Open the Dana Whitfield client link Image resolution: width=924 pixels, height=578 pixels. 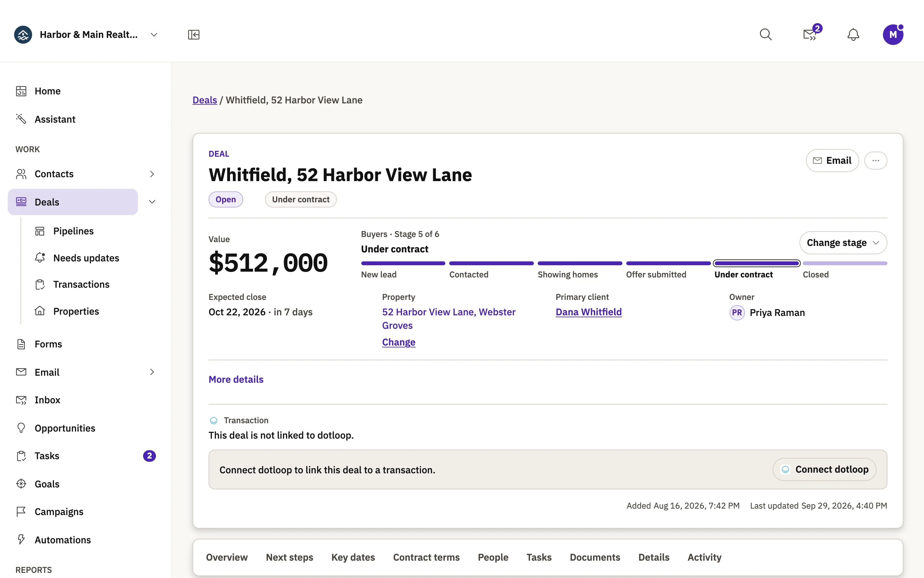click(588, 312)
